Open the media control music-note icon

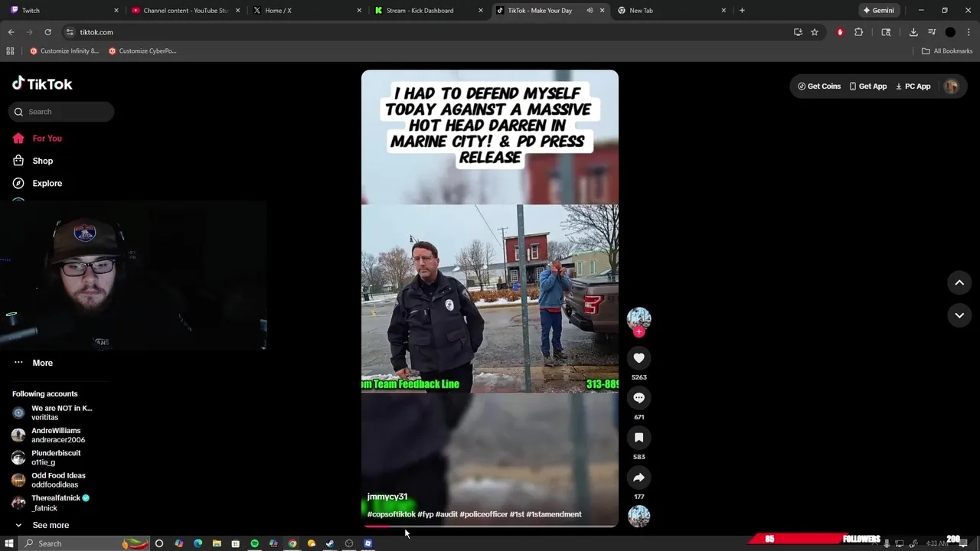932,32
